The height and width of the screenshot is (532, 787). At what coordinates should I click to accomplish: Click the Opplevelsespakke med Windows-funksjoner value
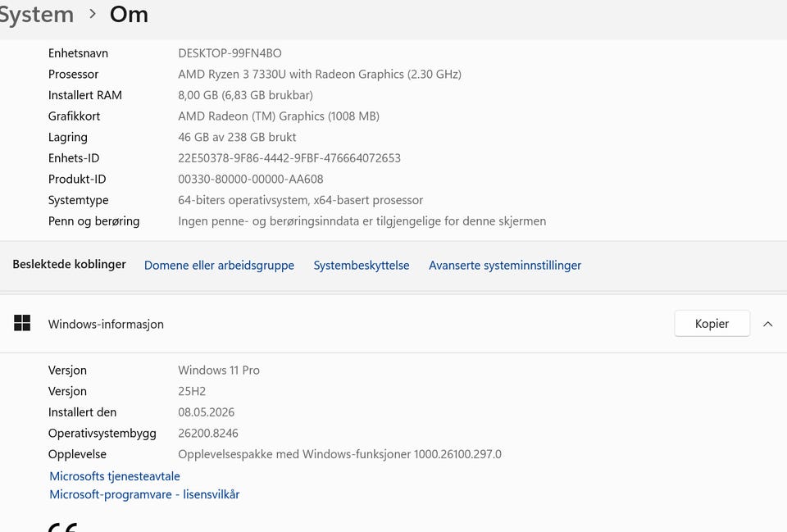click(339, 454)
